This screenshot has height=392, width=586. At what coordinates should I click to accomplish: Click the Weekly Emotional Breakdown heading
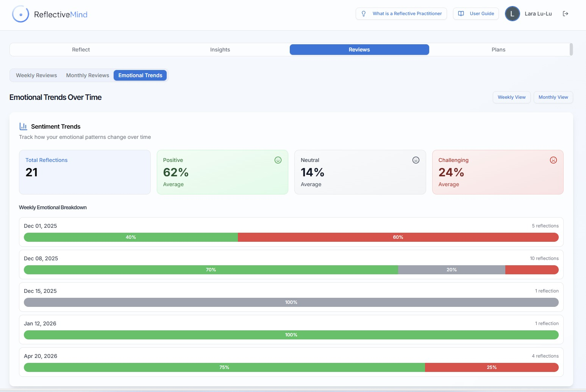coord(53,207)
